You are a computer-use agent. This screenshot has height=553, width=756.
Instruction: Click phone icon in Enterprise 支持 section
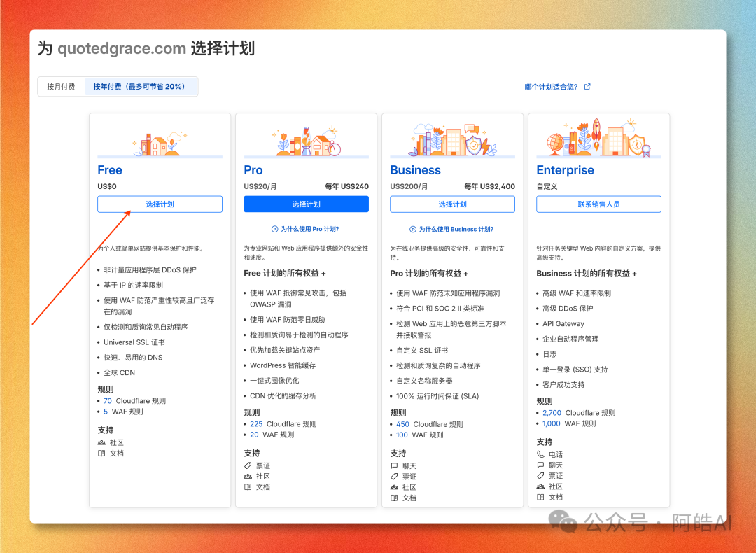[x=540, y=454]
